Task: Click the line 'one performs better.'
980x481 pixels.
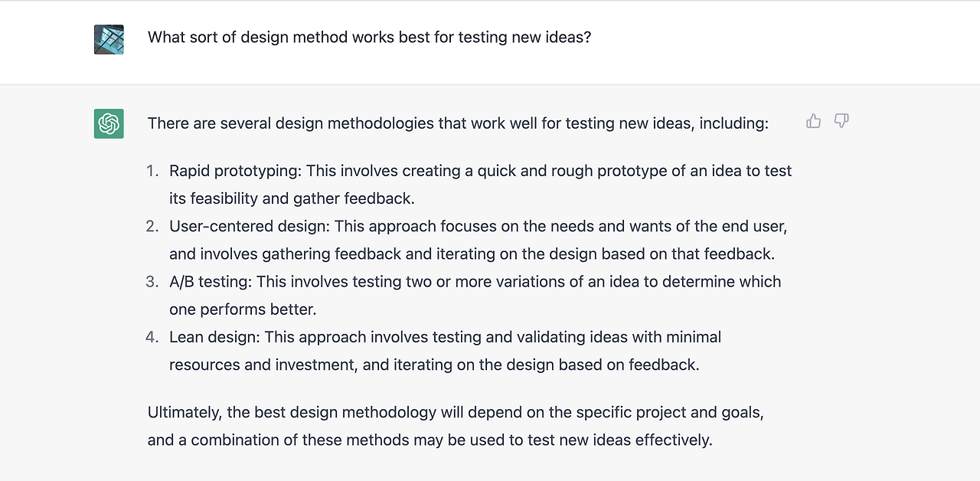Action: [243, 309]
